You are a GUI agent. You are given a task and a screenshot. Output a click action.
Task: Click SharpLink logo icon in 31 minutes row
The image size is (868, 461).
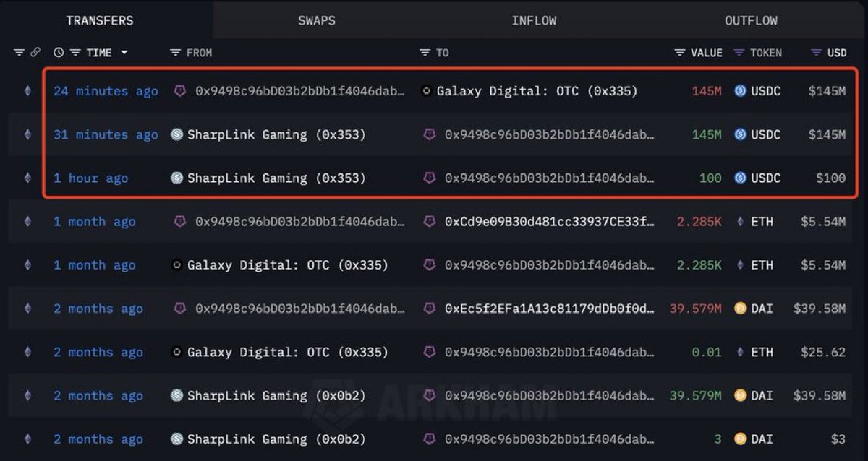pos(176,134)
